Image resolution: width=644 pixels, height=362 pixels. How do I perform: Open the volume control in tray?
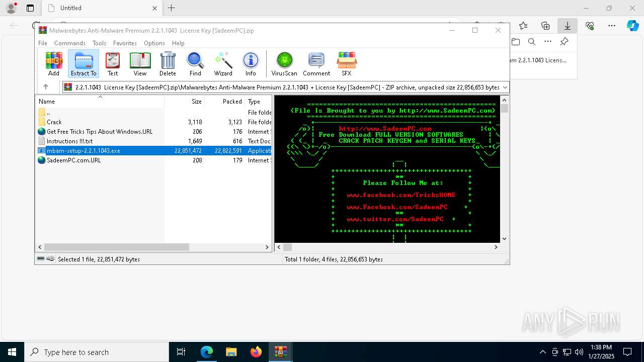[579, 352]
